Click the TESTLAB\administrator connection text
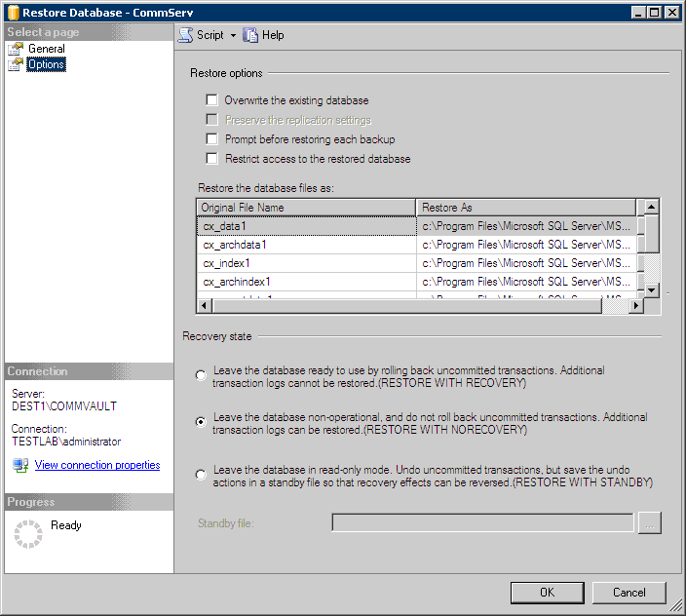The height and width of the screenshot is (616, 686). [x=66, y=442]
